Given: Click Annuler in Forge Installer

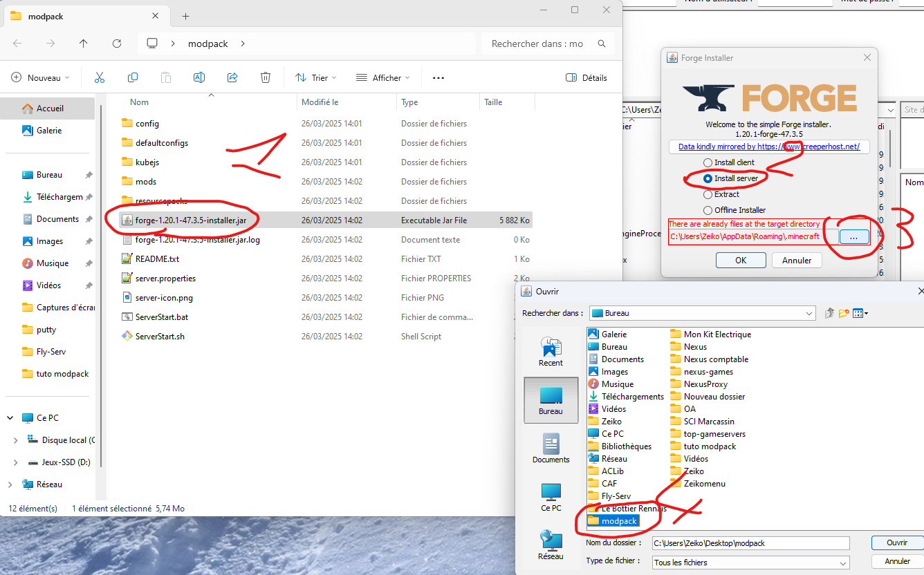Looking at the screenshot, I should (797, 261).
